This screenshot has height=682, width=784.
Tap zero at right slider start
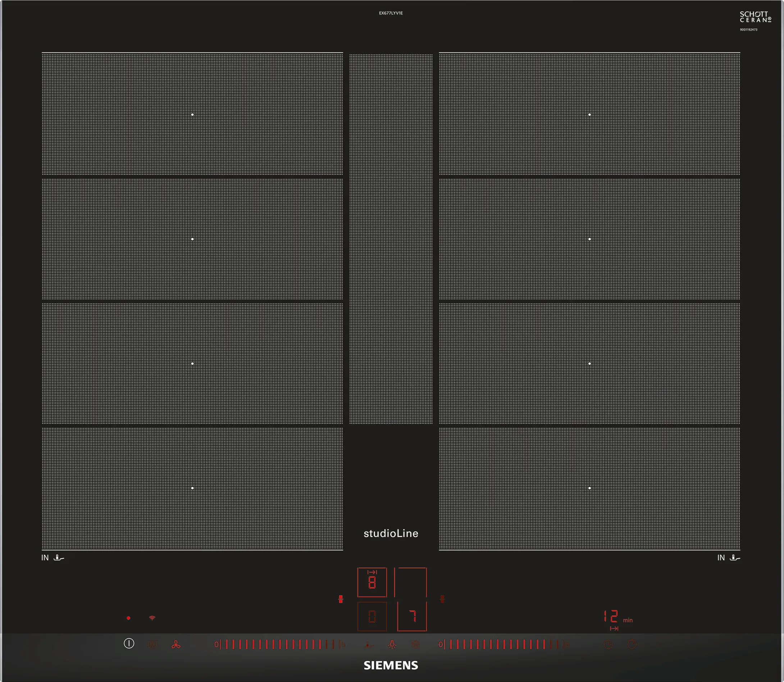(440, 645)
